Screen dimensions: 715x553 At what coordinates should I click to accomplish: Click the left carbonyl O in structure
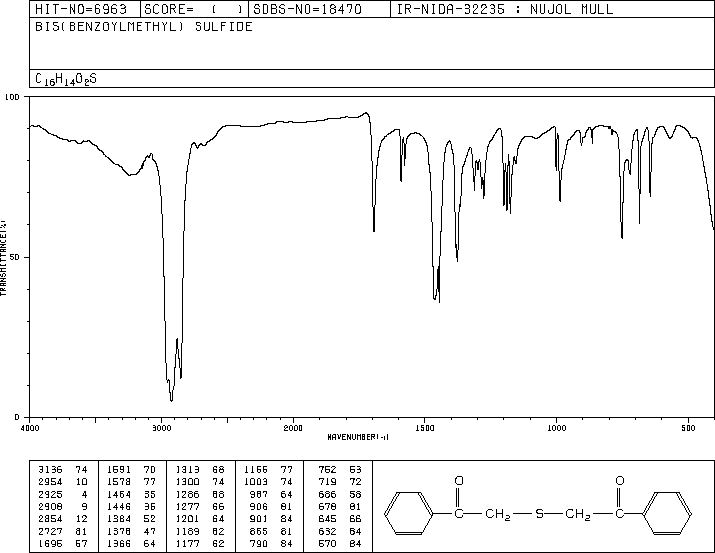tap(459, 481)
